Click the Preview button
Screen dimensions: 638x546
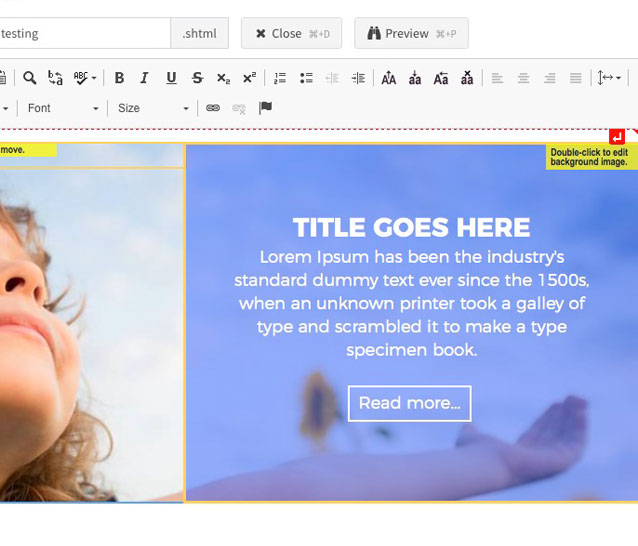411,33
